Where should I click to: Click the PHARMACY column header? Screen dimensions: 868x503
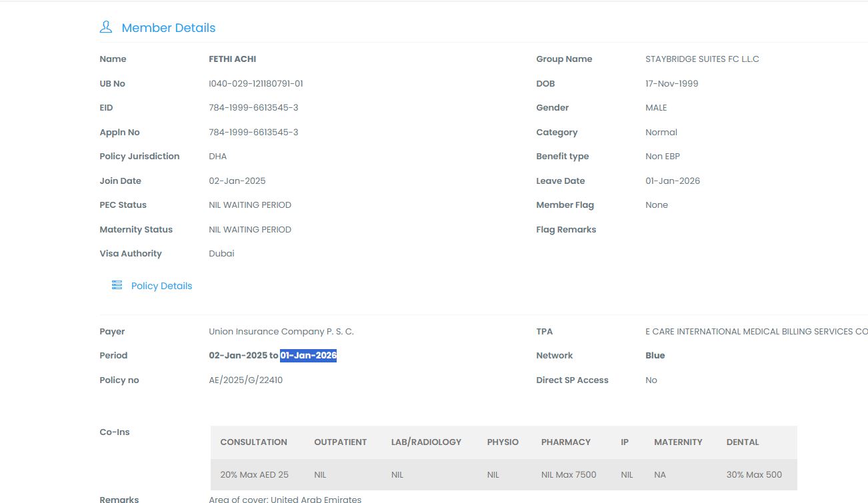coord(565,442)
